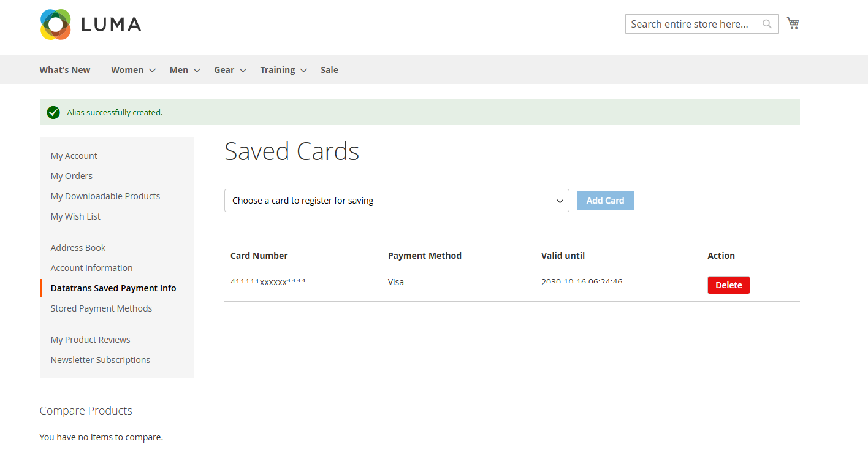Select the Sale menu item
The image size is (868, 455).
pos(329,69)
